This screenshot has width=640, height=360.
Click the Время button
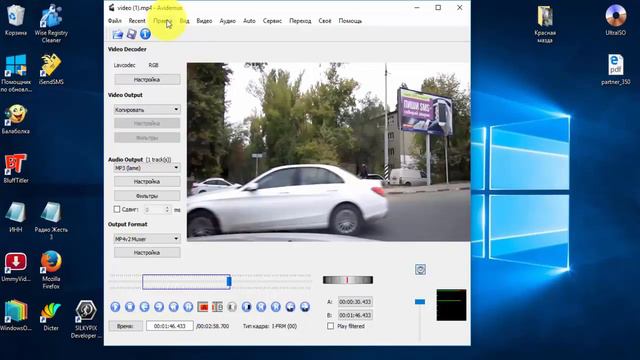126,326
